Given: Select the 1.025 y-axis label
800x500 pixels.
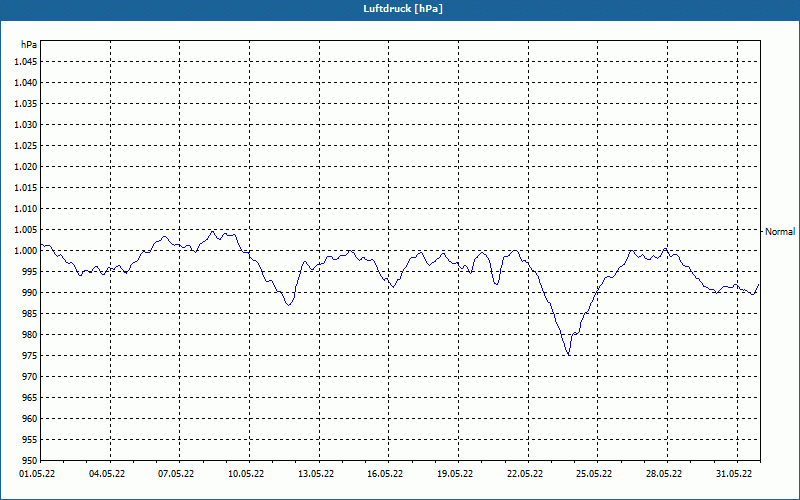Looking at the screenshot, I should [26, 145].
